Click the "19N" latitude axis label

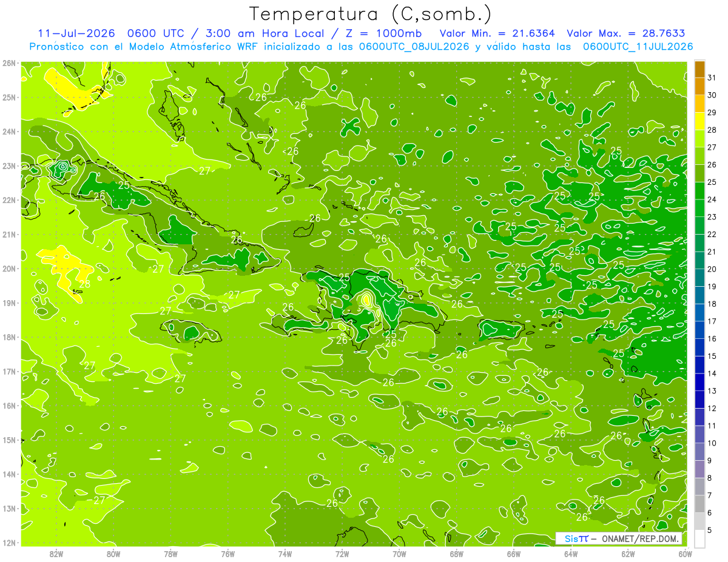9,303
